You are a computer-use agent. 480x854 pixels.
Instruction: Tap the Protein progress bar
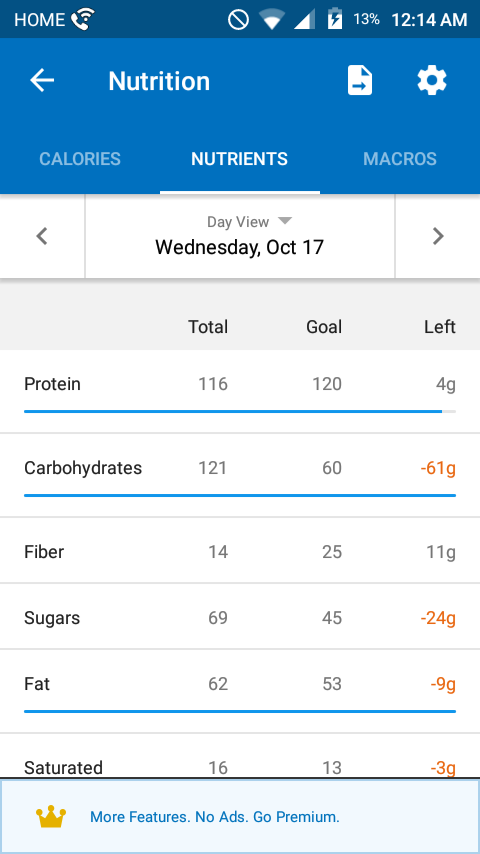point(240,412)
